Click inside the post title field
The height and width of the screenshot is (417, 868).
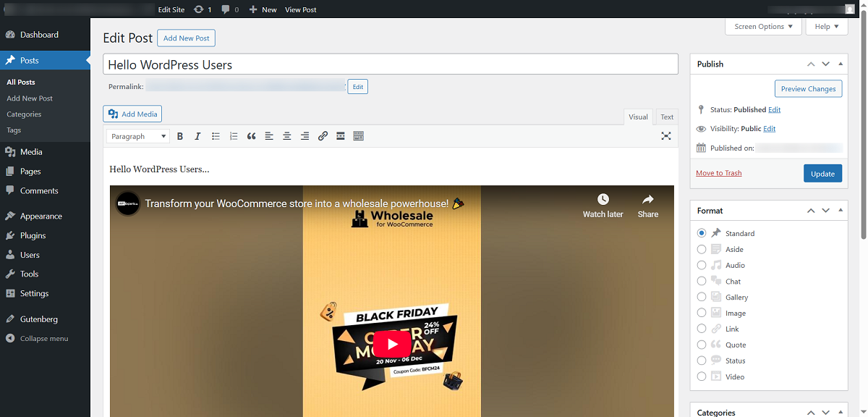tap(391, 64)
